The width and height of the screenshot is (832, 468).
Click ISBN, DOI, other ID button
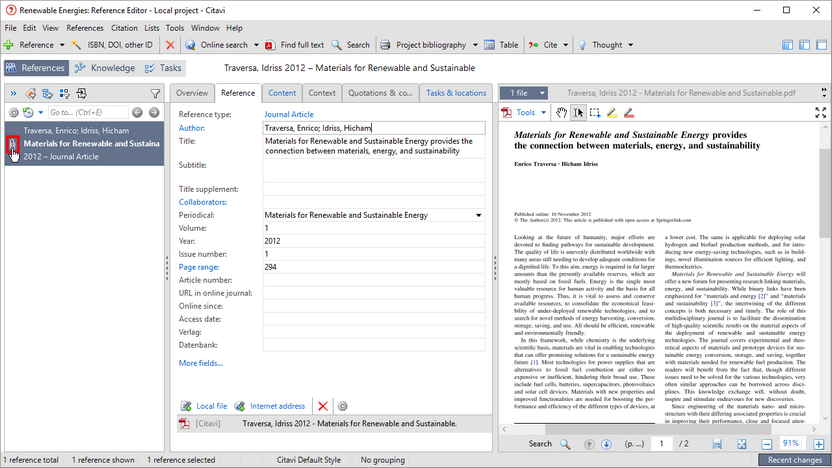[x=112, y=45]
